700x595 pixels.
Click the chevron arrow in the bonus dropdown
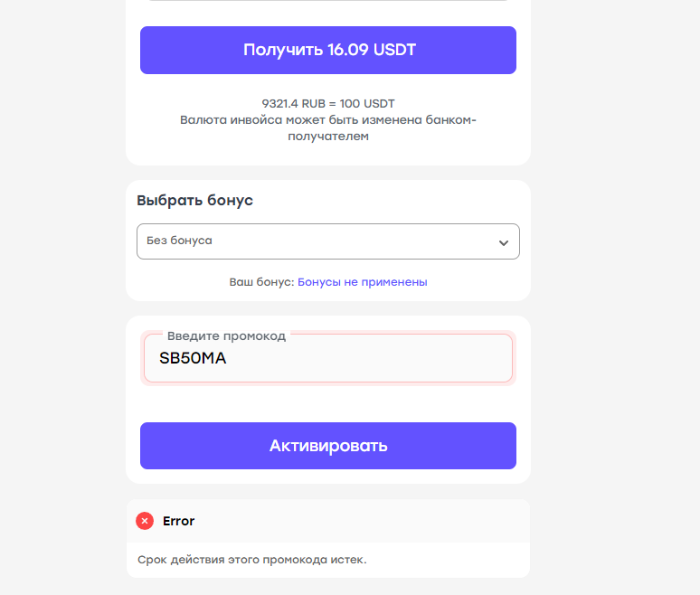504,242
